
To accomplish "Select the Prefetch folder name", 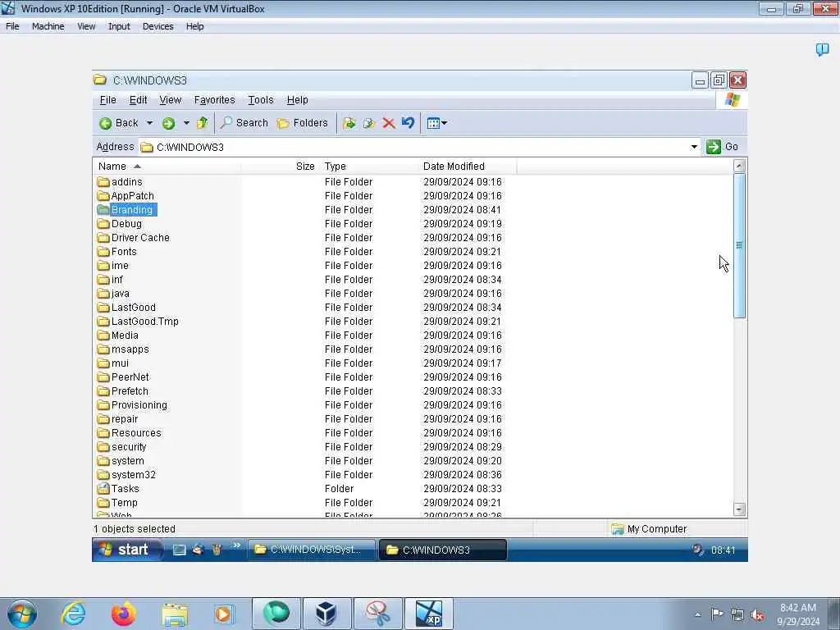I will coord(130,391).
